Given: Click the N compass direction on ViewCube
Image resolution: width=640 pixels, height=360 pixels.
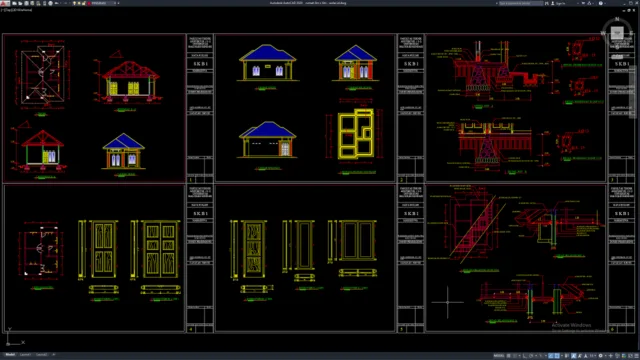Looking at the screenshot, I should tap(617, 19).
